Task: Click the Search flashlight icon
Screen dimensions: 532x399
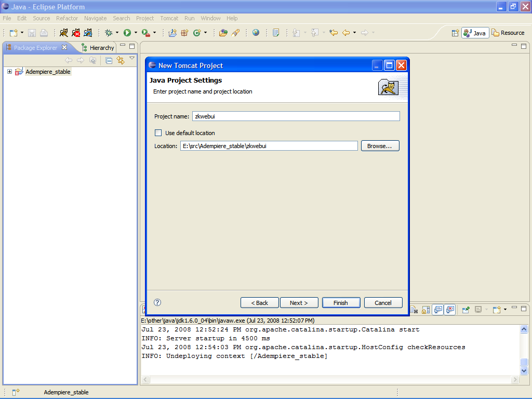Action: [x=235, y=33]
